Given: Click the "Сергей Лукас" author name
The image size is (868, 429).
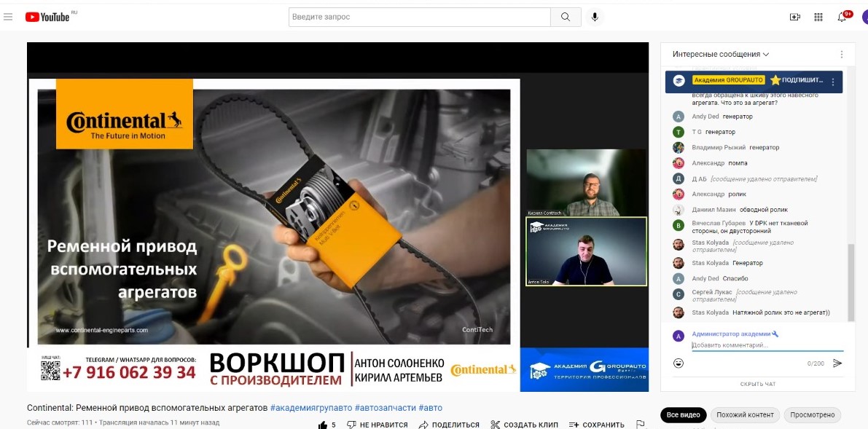Looking at the screenshot, I should (x=712, y=292).
